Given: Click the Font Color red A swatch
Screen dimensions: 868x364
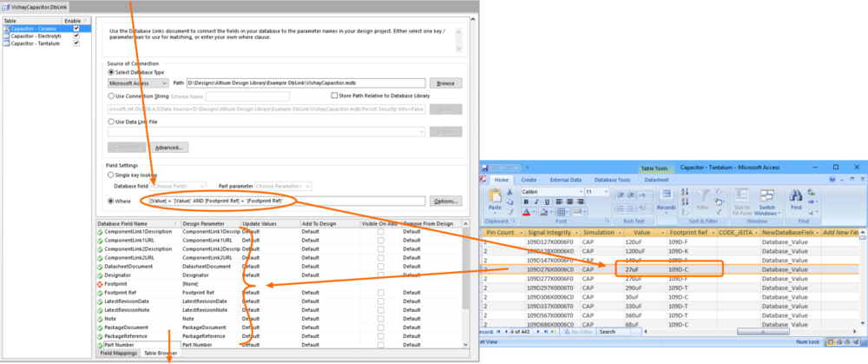Looking at the screenshot, I should [x=527, y=212].
